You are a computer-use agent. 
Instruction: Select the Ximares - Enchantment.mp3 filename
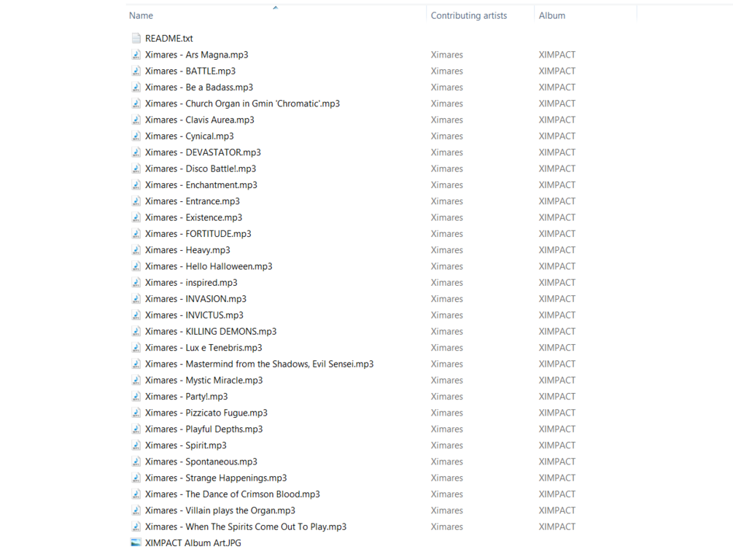tap(201, 184)
